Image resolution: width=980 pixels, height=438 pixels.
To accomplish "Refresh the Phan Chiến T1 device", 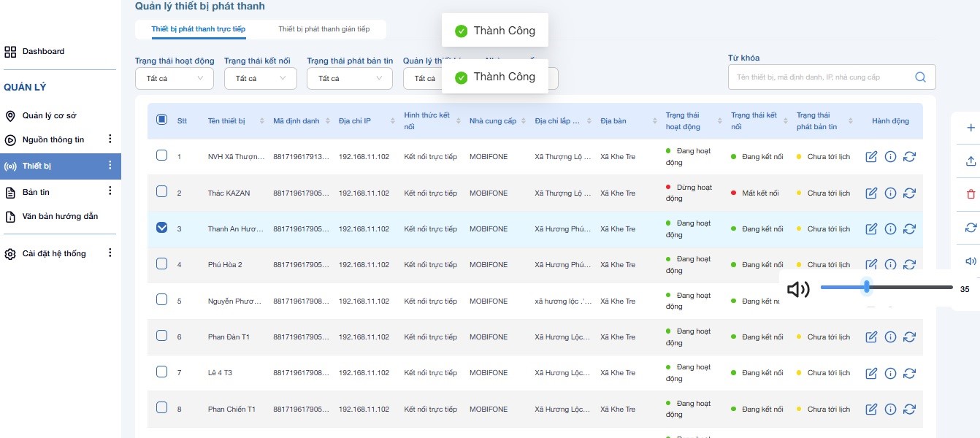I will coord(909,409).
